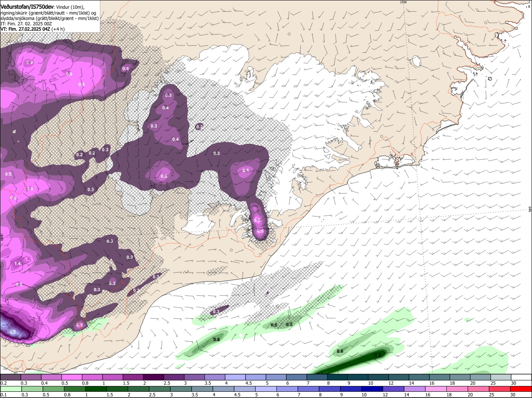Click the '1.4' precipitation value on the map
The image size is (532, 398).
(x=17, y=264)
